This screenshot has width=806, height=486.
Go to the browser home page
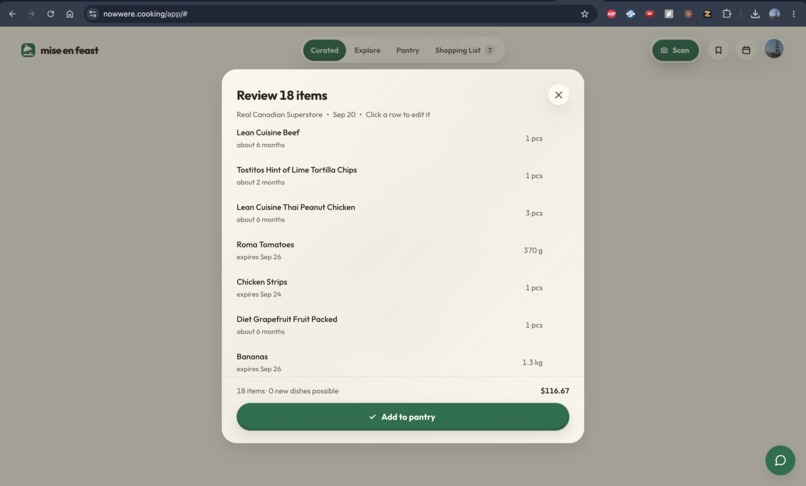coord(70,14)
